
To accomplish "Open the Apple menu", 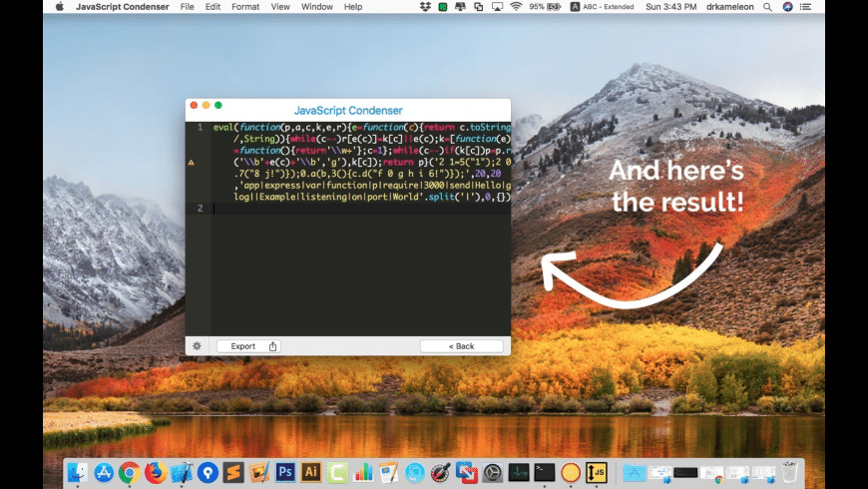I will pyautogui.click(x=60, y=7).
